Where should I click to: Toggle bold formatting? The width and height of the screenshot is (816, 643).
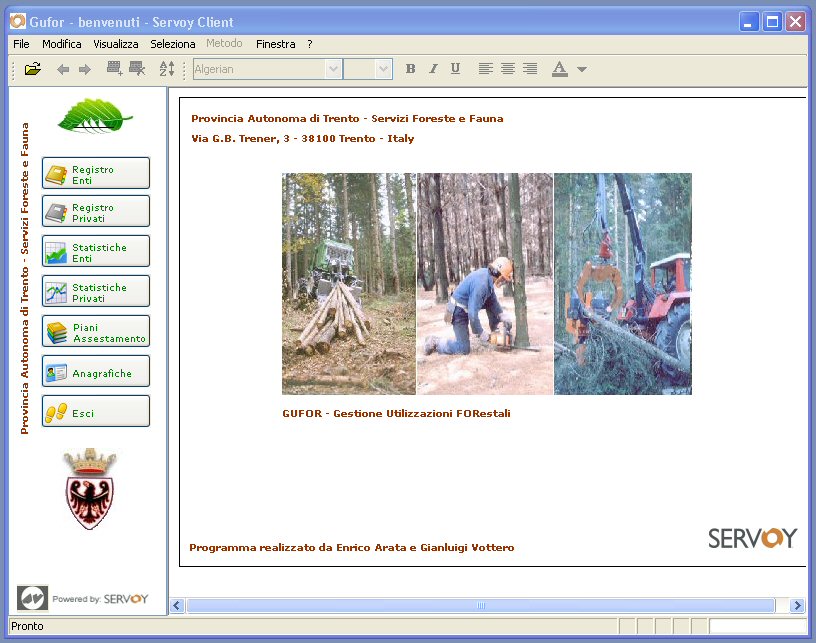[410, 69]
